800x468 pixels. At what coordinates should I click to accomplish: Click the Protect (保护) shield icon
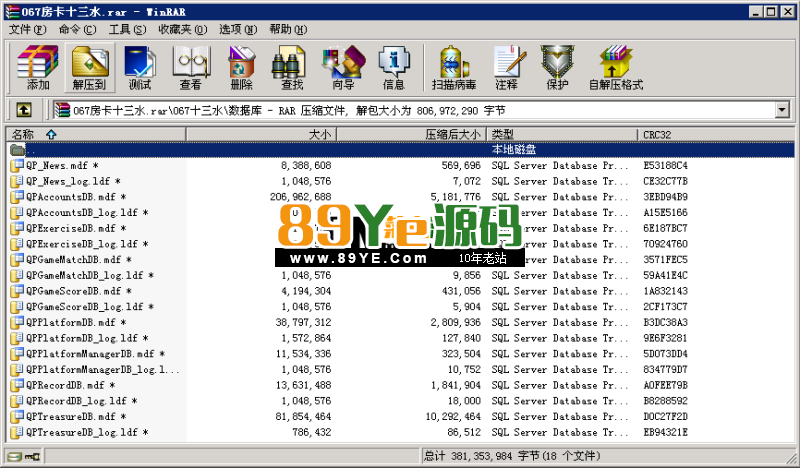558,67
